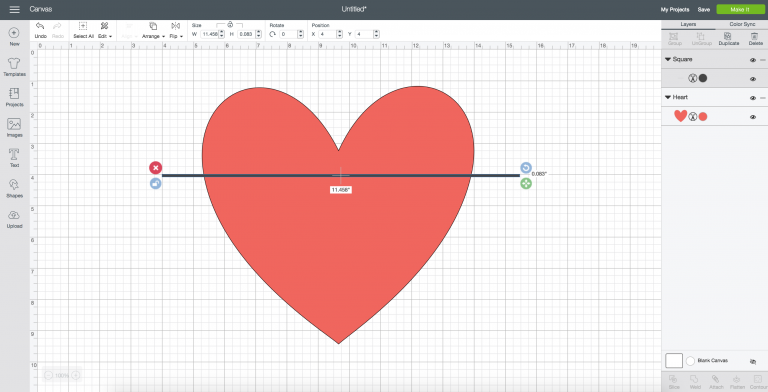Image resolution: width=768 pixels, height=392 pixels.
Task: Hide the Square layer group
Action: pos(753,60)
